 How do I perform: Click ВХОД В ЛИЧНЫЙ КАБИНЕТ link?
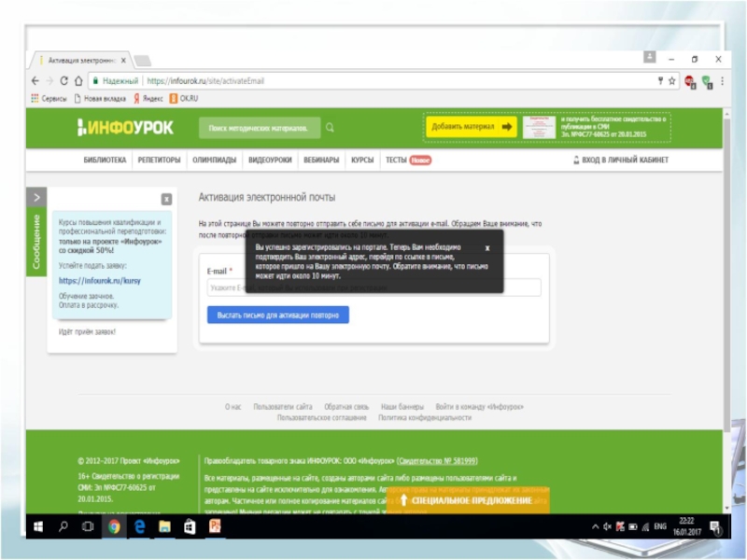(x=621, y=160)
